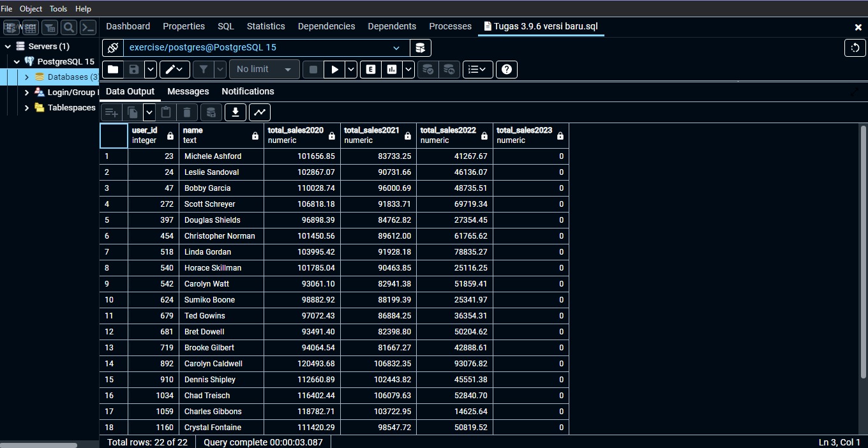Click the Explain query E button
The height and width of the screenshot is (448, 868).
coord(371,70)
